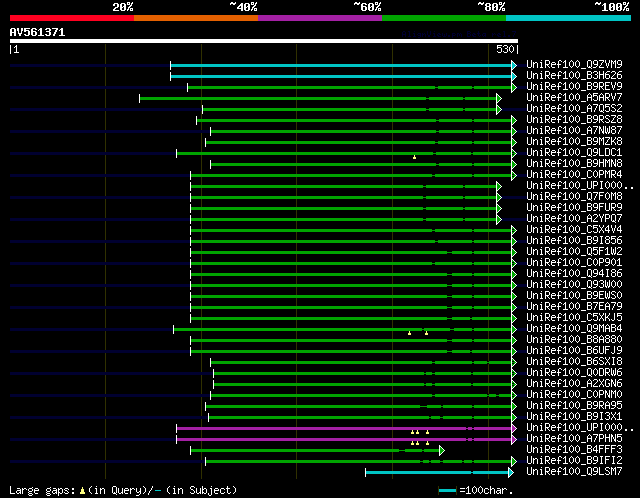Click the orange ~40% legend segment
The height and width of the screenshot is (498, 640).
click(x=196, y=18)
